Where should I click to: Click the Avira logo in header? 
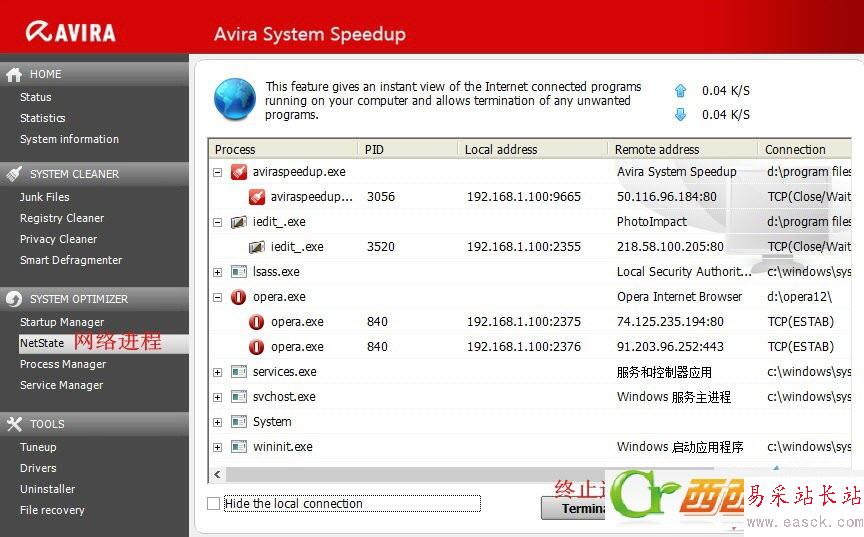(x=71, y=31)
